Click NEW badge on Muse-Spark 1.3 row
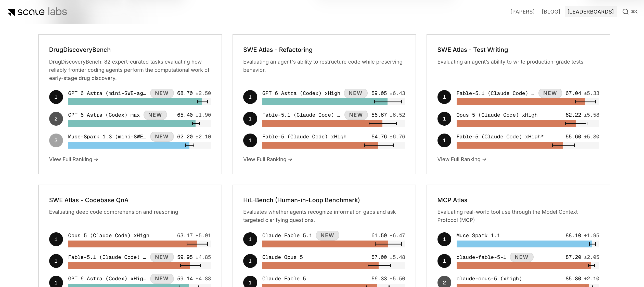The image size is (644, 287). [x=162, y=137]
